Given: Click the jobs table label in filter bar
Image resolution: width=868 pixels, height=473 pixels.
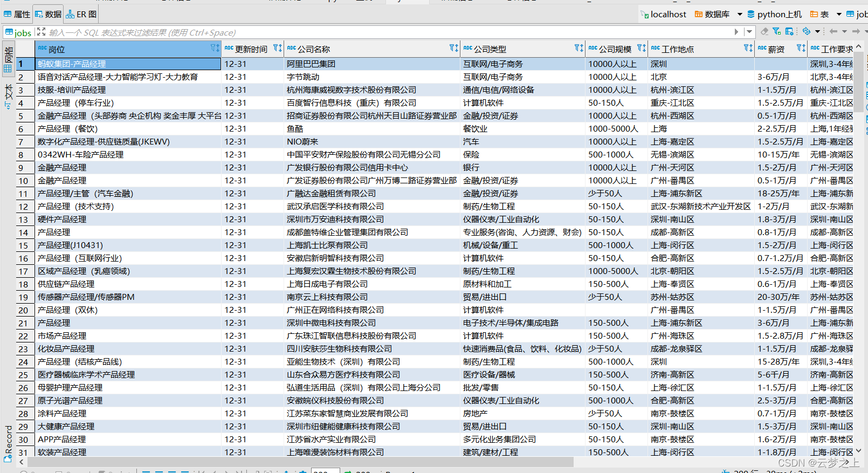Looking at the screenshot, I should (x=19, y=32).
